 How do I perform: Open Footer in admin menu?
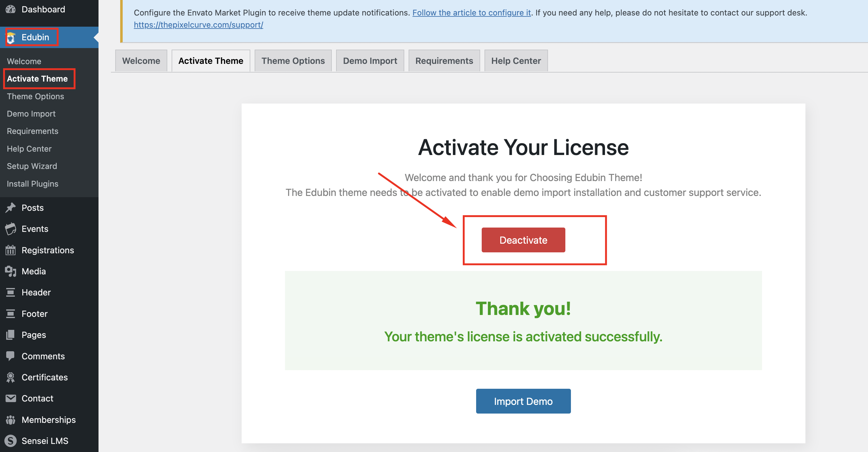[49, 314]
